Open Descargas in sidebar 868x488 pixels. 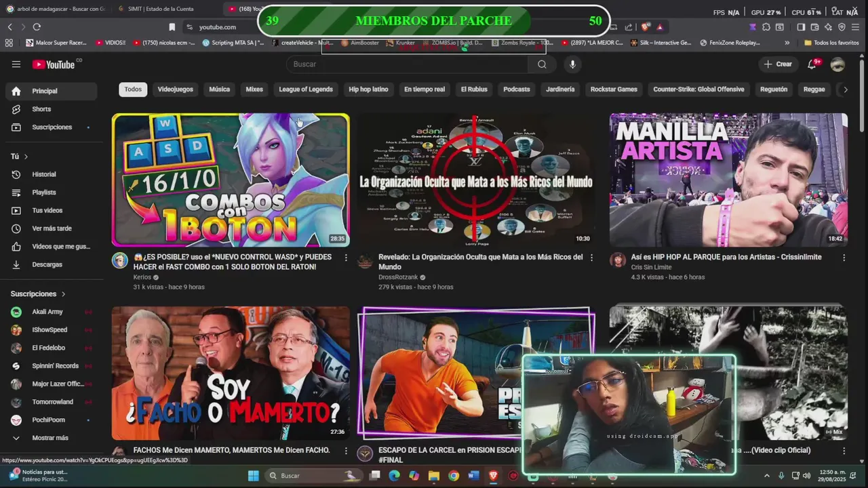(51, 264)
